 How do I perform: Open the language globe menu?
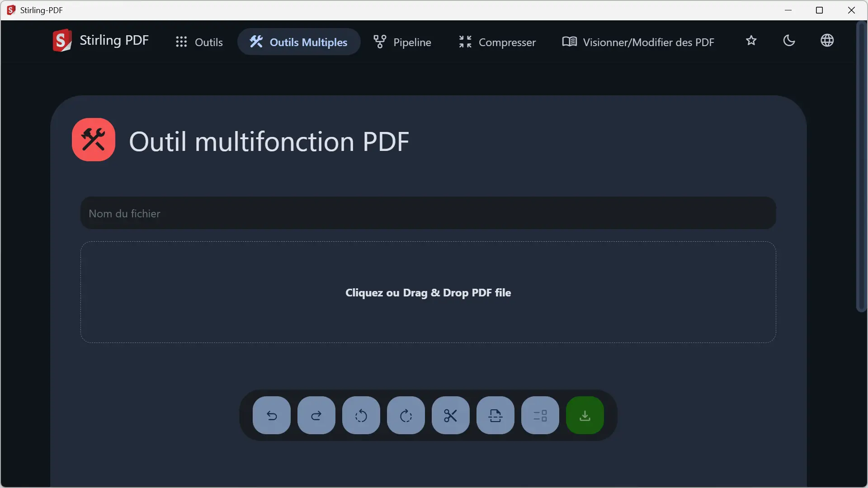click(x=827, y=41)
